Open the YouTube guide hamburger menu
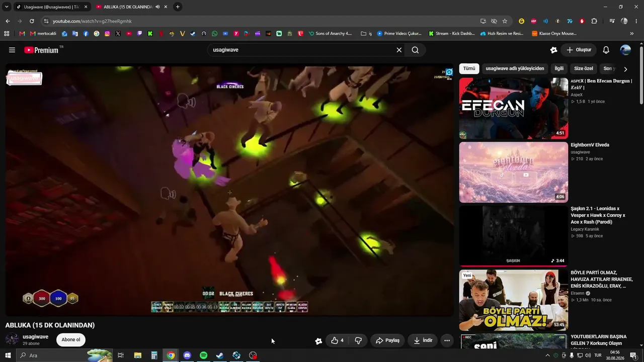Image resolution: width=644 pixels, height=362 pixels. pyautogui.click(x=12, y=50)
